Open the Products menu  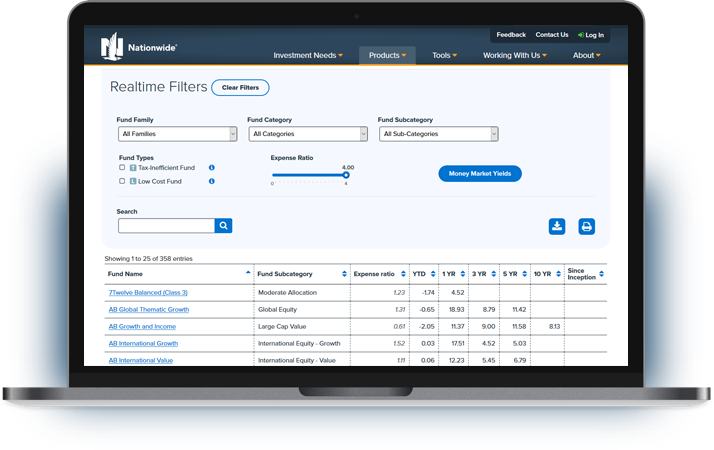point(388,56)
